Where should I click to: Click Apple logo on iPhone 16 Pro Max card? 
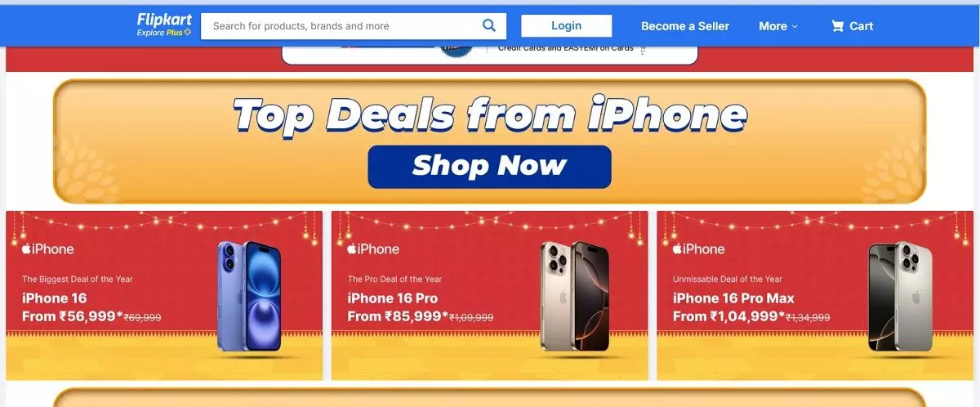tap(678, 248)
